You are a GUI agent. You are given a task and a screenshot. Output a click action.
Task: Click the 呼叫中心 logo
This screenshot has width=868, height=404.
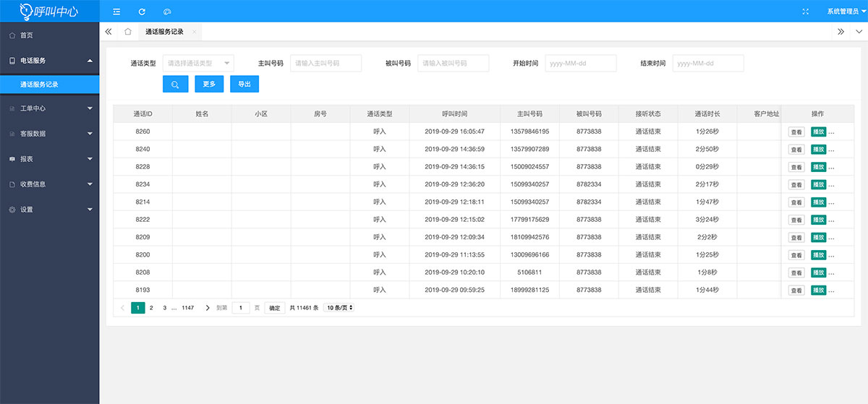click(x=49, y=11)
